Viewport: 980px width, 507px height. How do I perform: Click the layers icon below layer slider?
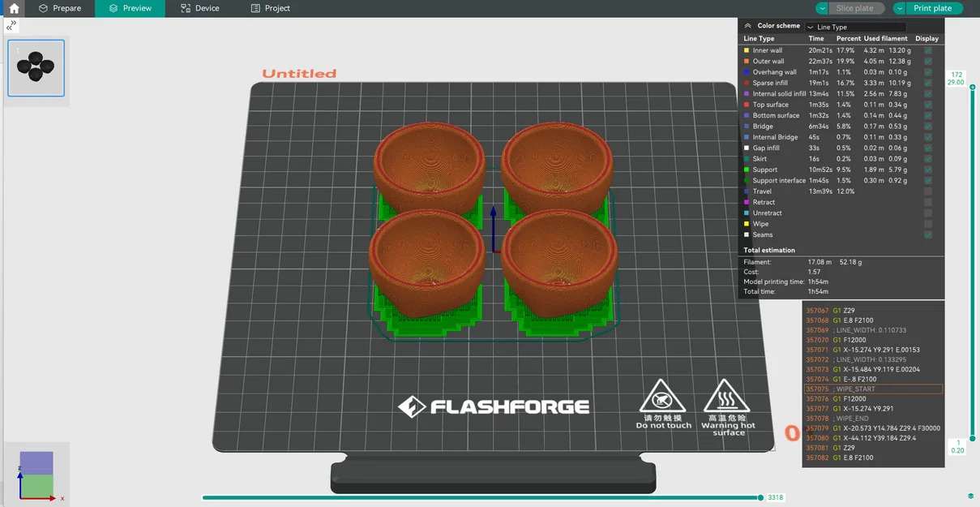[970, 496]
